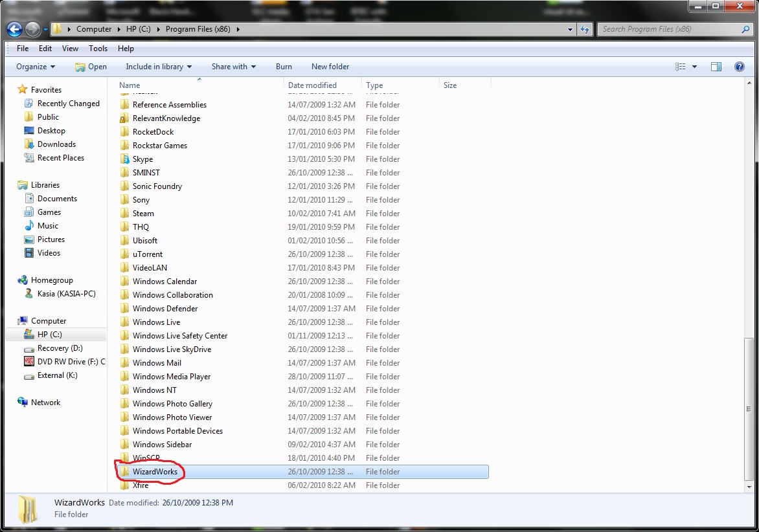Click the RelevantKnowledge locked folder icon

125,118
